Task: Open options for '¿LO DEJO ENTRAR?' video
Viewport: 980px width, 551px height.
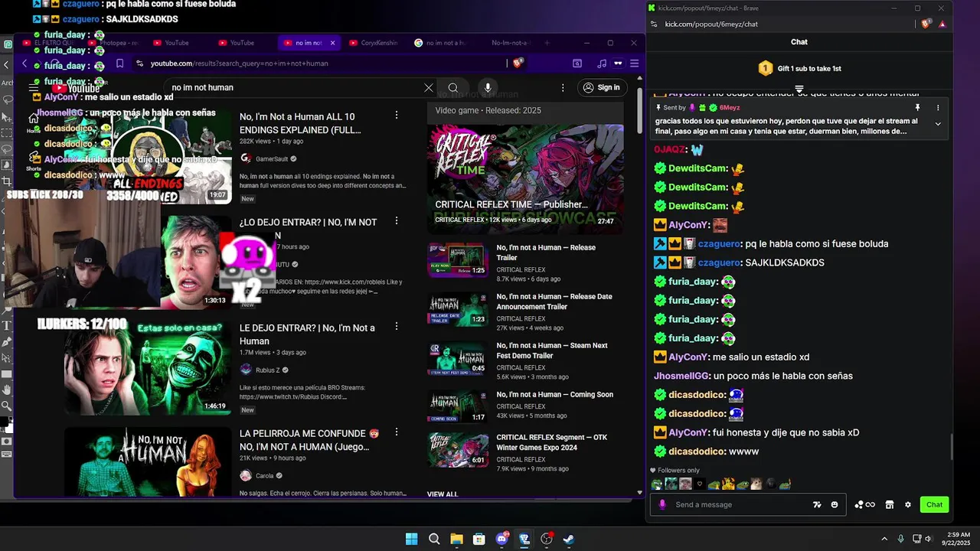Action: point(396,220)
